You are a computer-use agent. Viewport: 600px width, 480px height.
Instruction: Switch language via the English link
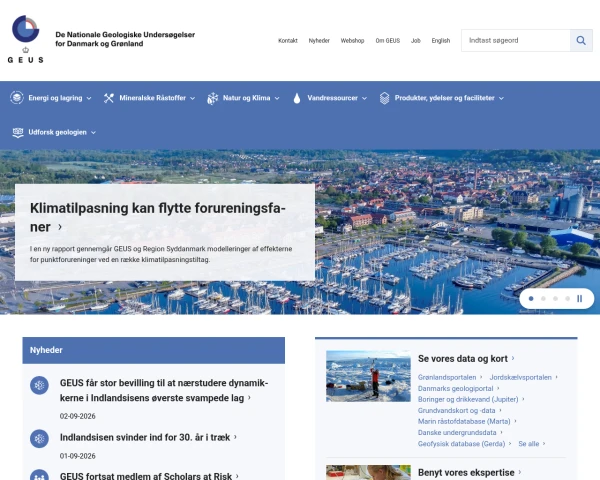[x=441, y=41]
